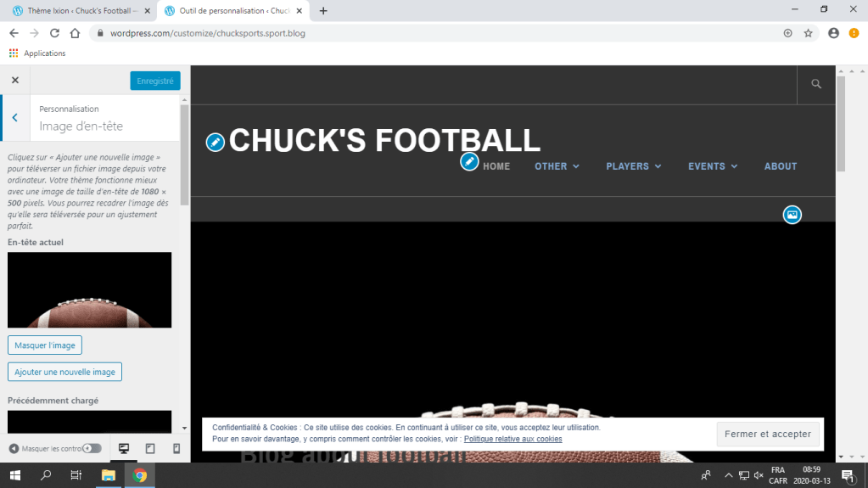
Task: Switch to tablet preview mode
Action: point(150,448)
